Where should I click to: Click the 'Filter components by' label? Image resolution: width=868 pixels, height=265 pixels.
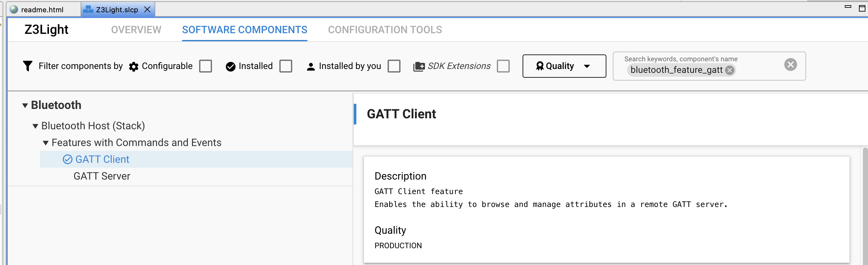pos(81,66)
